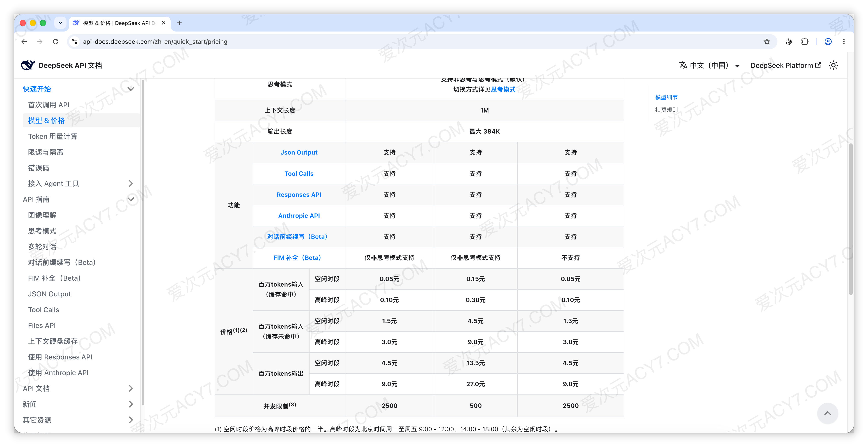Open the tab search dropdown arrow
This screenshot has width=868, height=447.
click(x=60, y=23)
